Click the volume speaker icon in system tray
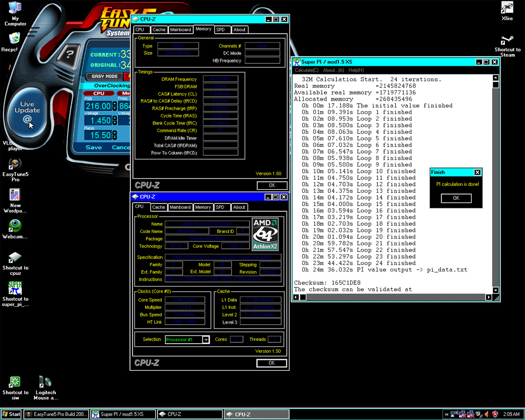Image resolution: width=525 pixels, height=420 pixels. (x=487, y=414)
